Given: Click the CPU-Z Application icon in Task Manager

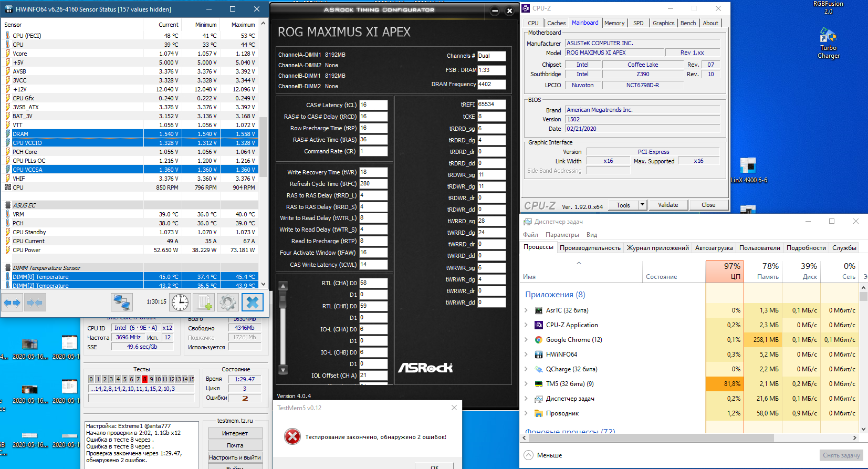Looking at the screenshot, I should [x=538, y=325].
